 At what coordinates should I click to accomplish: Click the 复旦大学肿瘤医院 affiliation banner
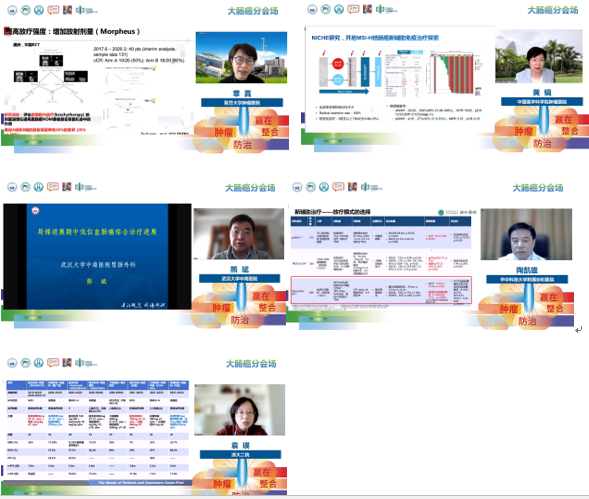coord(242,103)
